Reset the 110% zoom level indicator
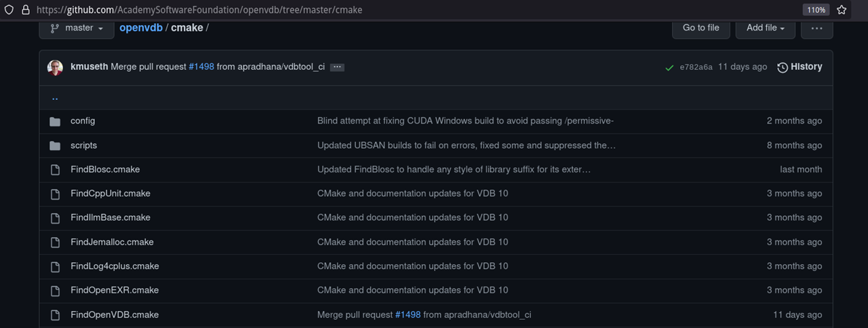This screenshot has width=868, height=328. (815, 10)
